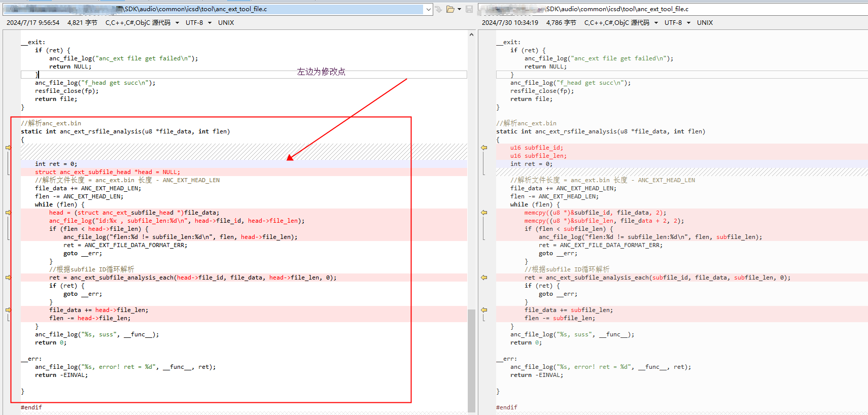Viewport: 868px width, 415px height.
Task: Click right-pane copy arrow at u16 subfile_id
Action: pos(484,148)
